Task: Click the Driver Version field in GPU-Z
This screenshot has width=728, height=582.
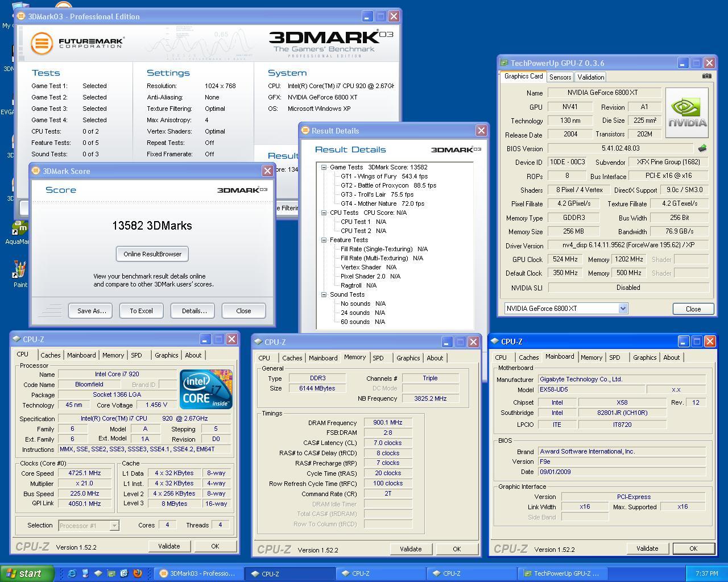Action: point(628,245)
